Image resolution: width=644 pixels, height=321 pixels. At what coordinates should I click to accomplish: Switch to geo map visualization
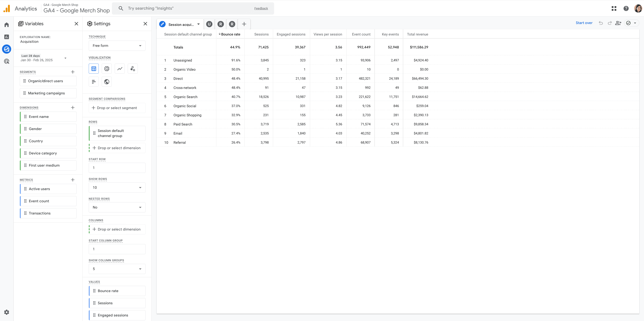107,82
